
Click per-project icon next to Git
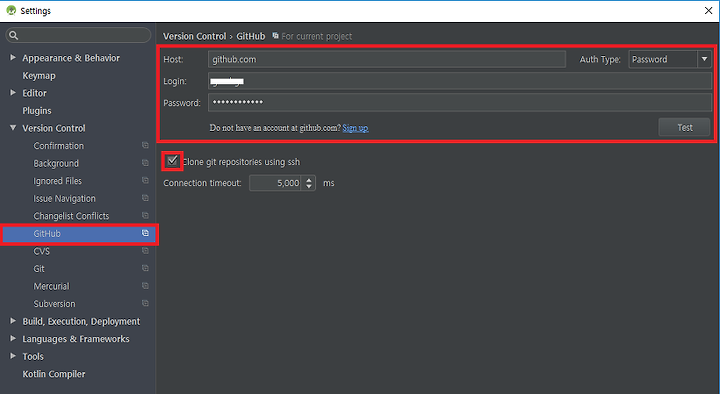pyautogui.click(x=145, y=268)
